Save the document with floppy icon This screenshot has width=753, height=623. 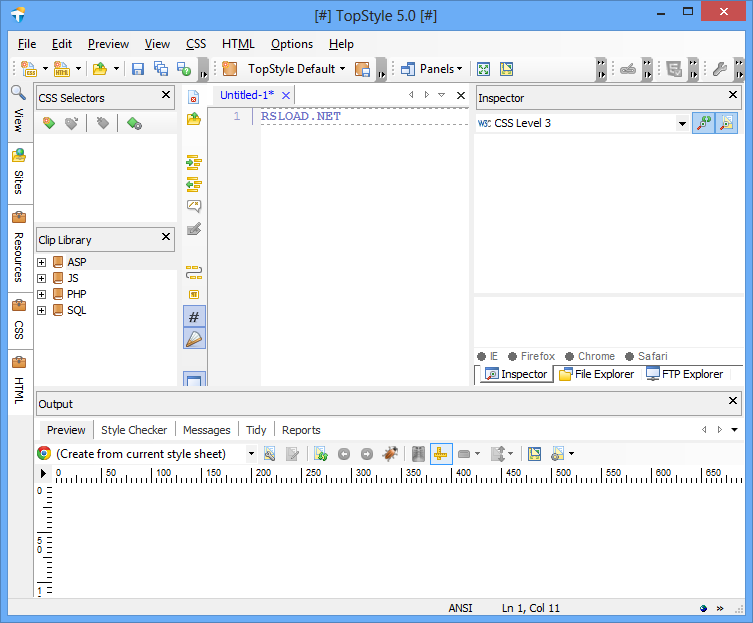(x=138, y=69)
